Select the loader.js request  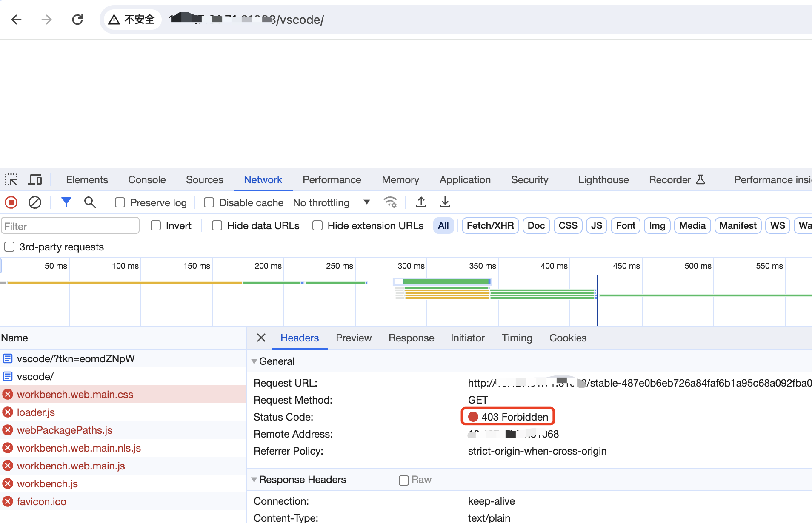coord(36,412)
